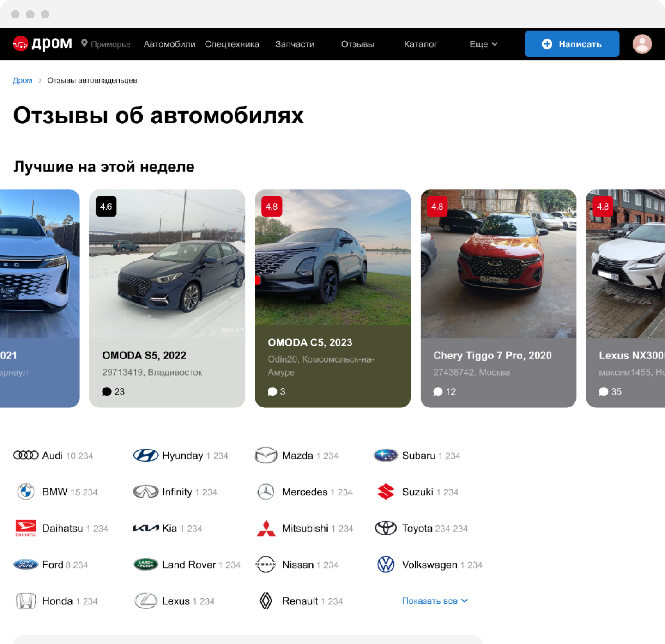The height and width of the screenshot is (644, 665).
Task: Click the comments icon on OMODA S5 card
Action: tap(107, 392)
